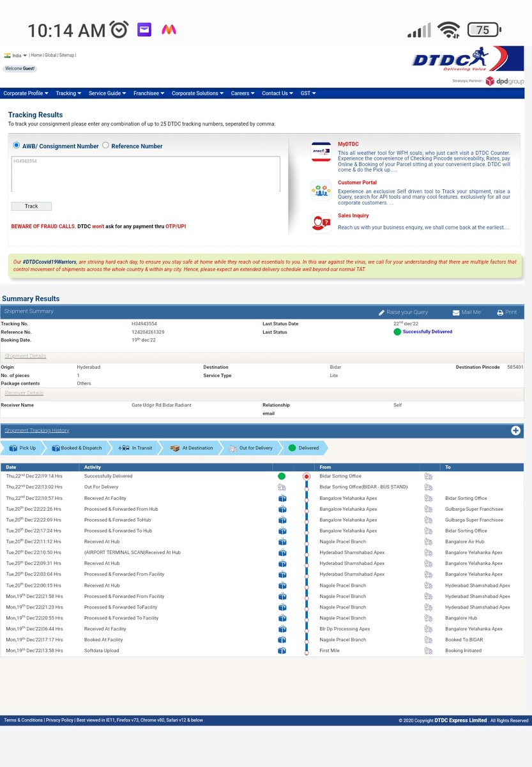Select Reference Number radio button
532x767 pixels.
click(105, 145)
